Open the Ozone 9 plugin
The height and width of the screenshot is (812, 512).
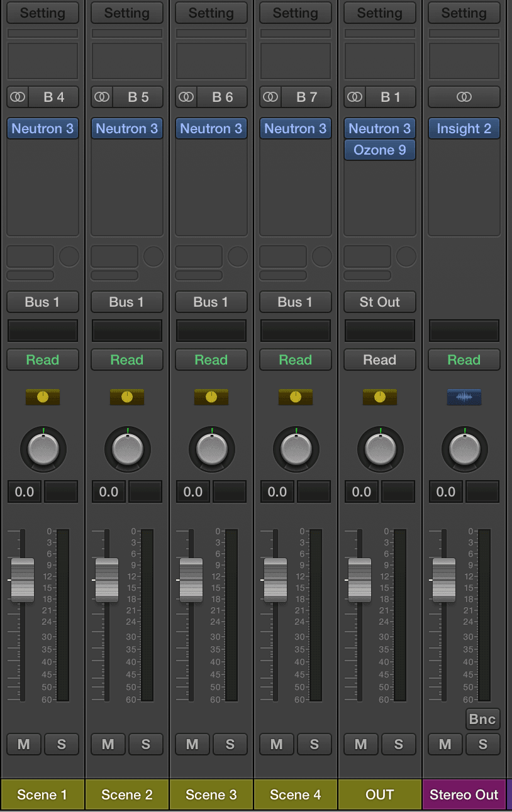click(380, 150)
